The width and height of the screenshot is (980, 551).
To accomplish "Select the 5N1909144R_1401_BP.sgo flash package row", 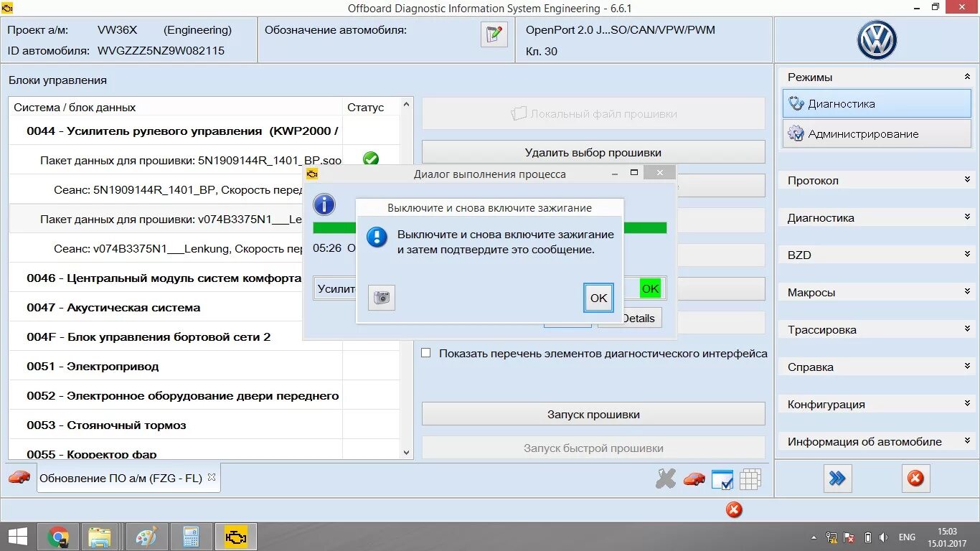I will point(204,160).
